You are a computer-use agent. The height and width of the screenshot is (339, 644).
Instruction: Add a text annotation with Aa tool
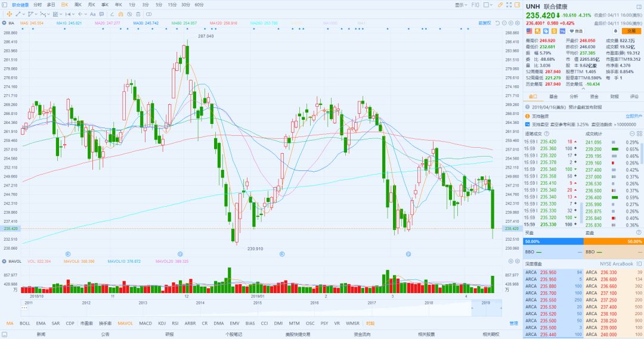(x=93, y=14)
